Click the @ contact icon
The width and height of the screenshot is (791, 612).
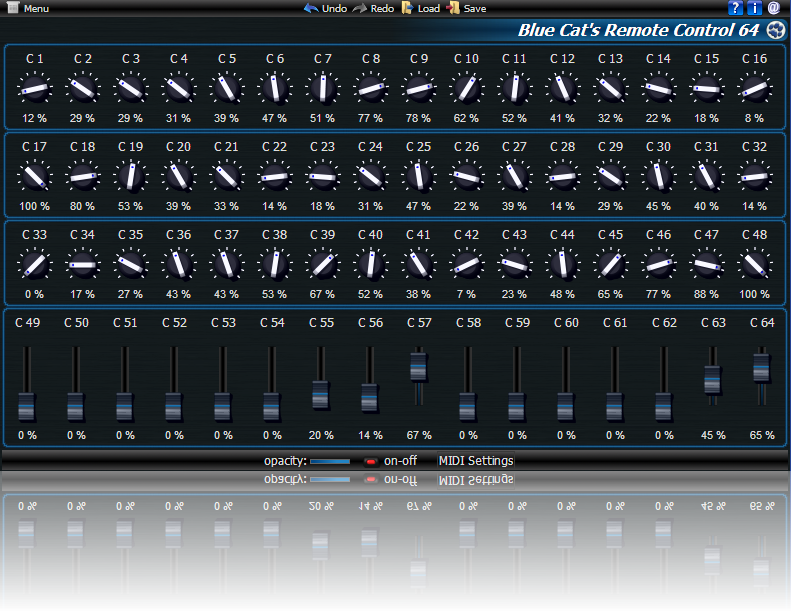point(773,8)
